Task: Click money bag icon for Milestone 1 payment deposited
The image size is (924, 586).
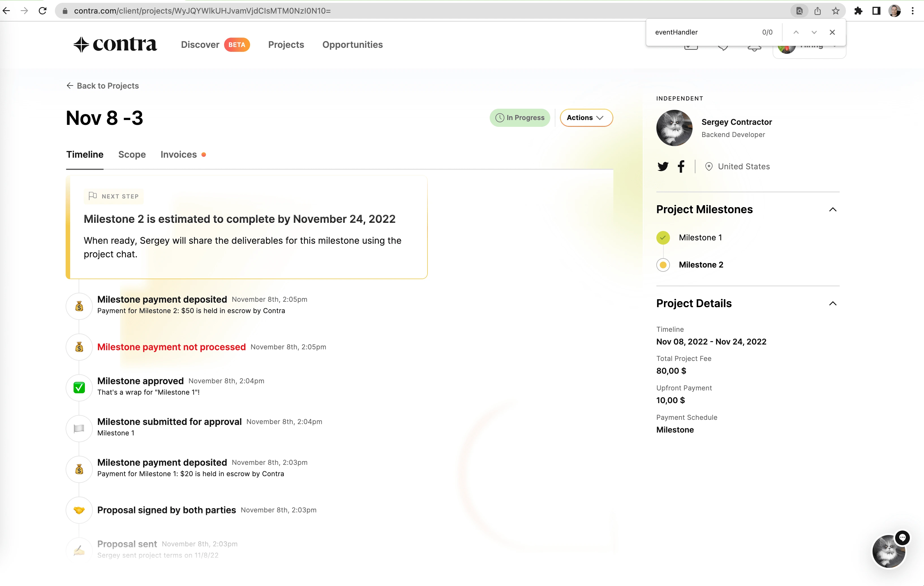Action: [79, 469]
